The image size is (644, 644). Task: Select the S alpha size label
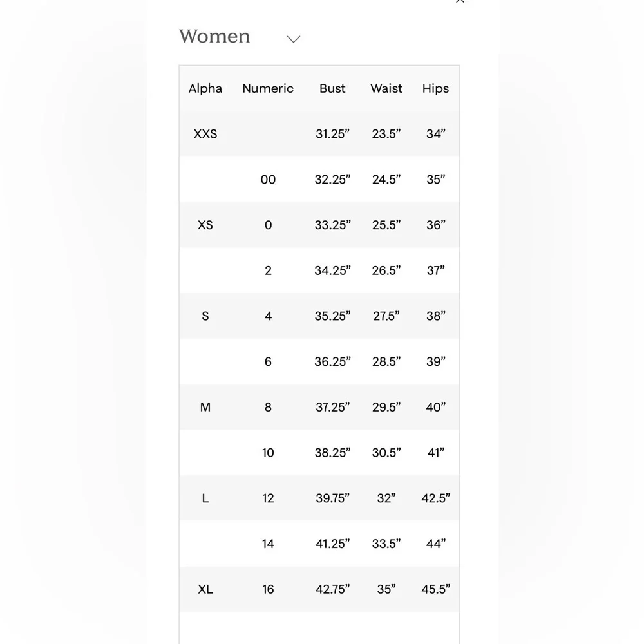pos(205,316)
